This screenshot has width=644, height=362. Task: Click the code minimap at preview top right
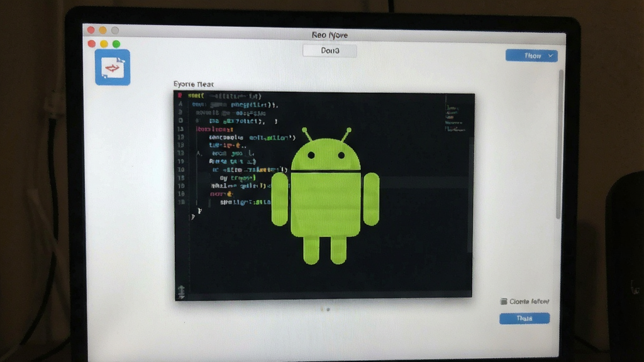pyautogui.click(x=455, y=118)
